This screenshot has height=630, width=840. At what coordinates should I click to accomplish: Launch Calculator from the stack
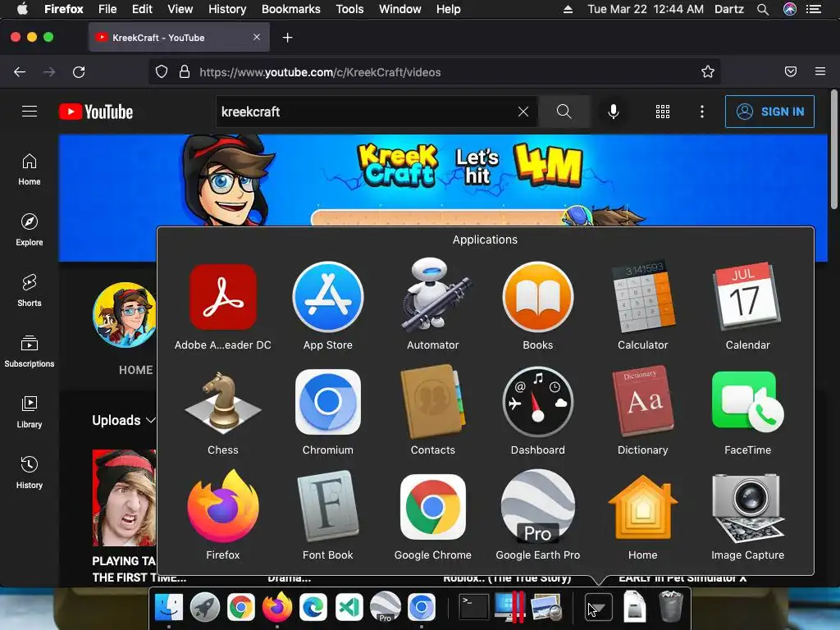[643, 297]
